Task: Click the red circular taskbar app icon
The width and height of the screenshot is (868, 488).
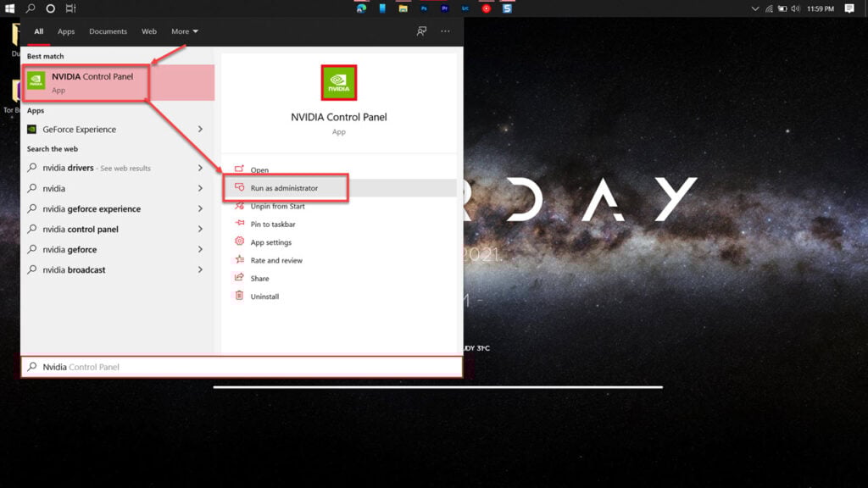Action: coord(486,8)
